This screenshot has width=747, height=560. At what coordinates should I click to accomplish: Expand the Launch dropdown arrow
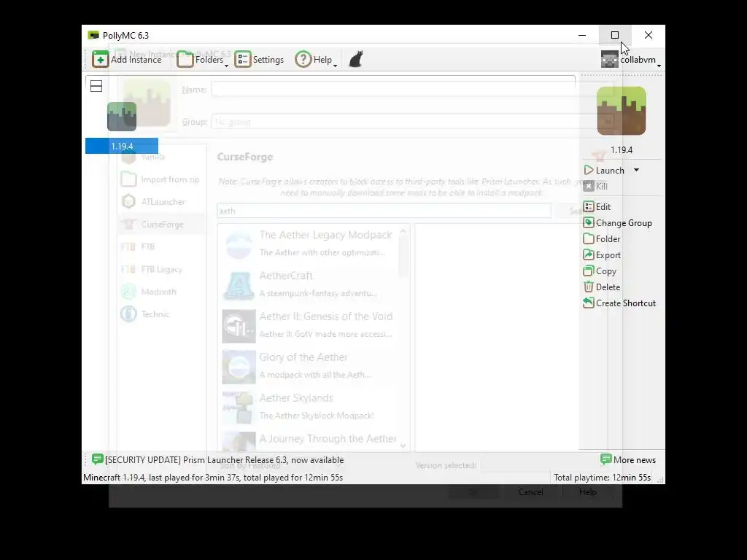click(636, 170)
